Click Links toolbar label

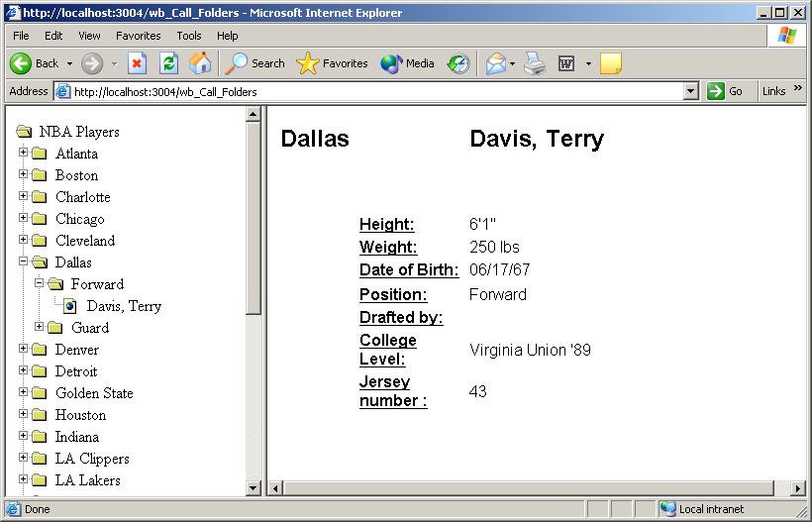click(773, 91)
